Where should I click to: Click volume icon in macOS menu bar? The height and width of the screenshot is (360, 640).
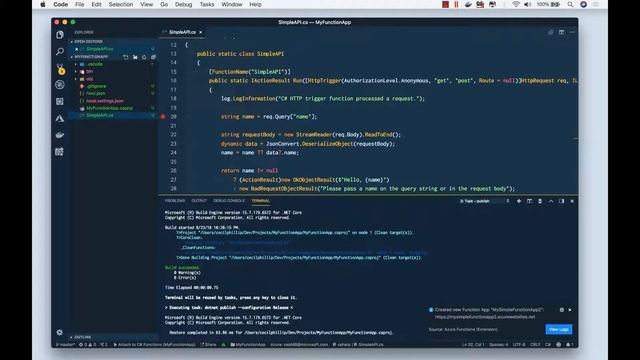click(x=527, y=4)
